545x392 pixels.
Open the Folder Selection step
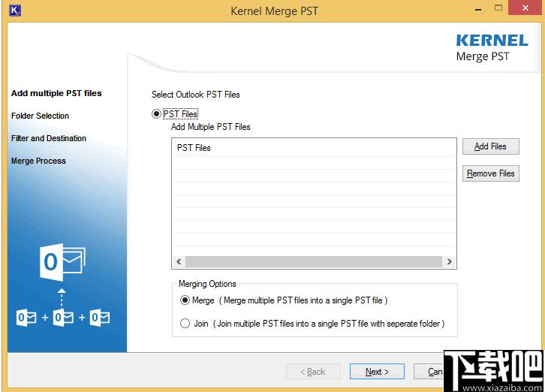click(x=40, y=116)
